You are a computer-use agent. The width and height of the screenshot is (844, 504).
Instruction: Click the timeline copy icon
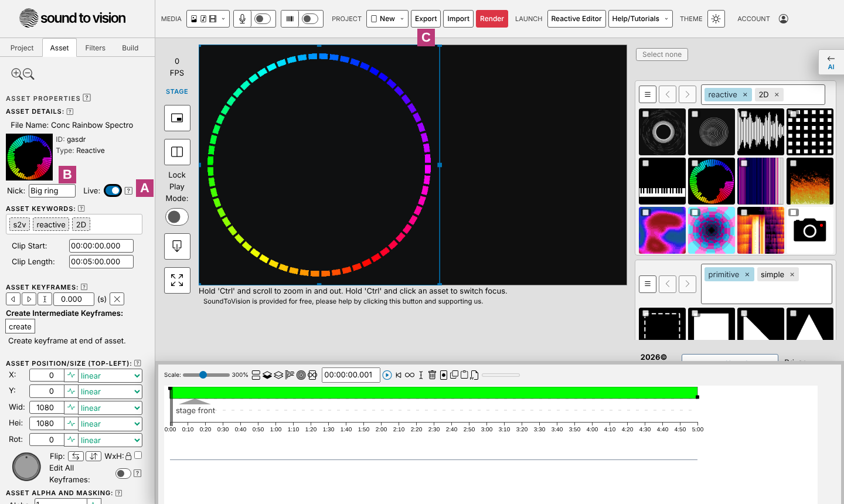pyautogui.click(x=454, y=375)
